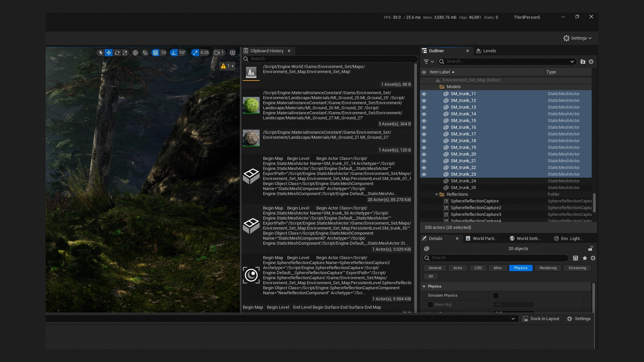Select the 28 Actor(s) clipboard entry icon
The height and width of the screenshot is (362, 644).
251,176
